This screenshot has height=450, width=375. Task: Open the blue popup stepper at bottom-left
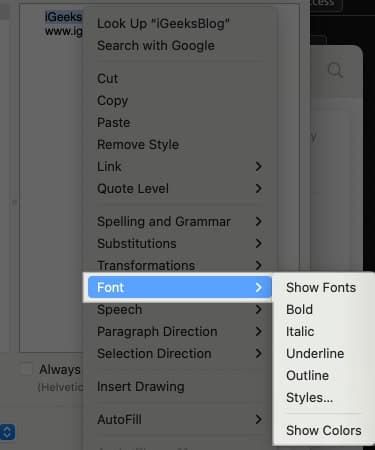(x=7, y=432)
